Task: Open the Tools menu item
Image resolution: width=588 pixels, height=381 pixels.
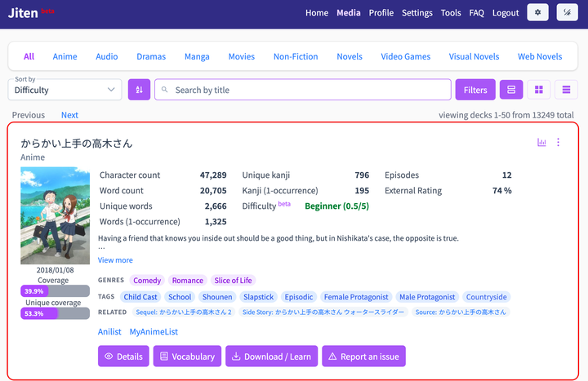Action: [x=451, y=13]
